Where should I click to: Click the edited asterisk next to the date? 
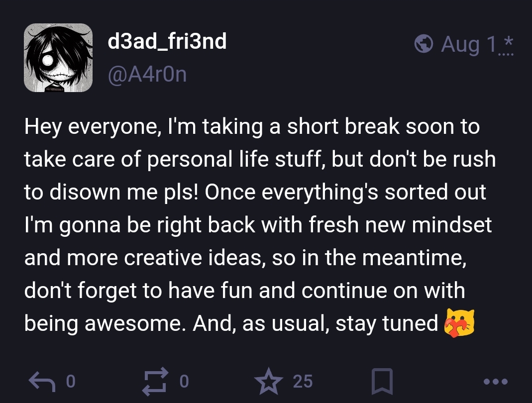coord(508,42)
